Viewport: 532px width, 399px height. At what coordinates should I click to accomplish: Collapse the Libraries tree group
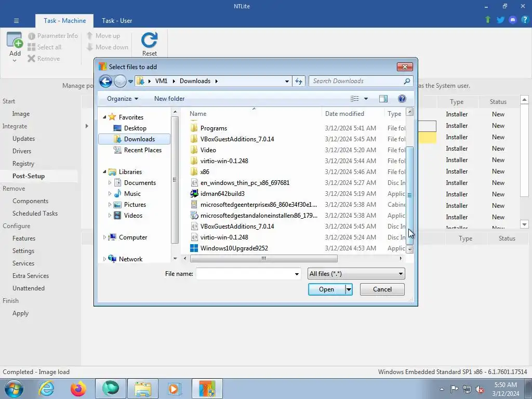pyautogui.click(x=104, y=172)
